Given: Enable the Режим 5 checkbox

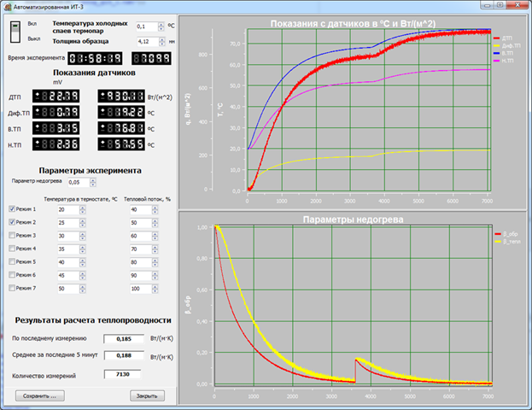Looking at the screenshot, I should [x=12, y=261].
